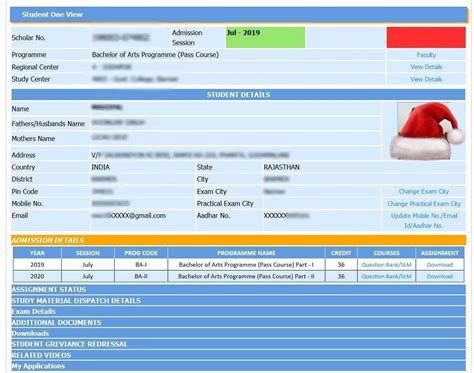The height and width of the screenshot is (373, 474).
Task: Click the ASSIGNMENT column header
Action: click(x=440, y=253)
